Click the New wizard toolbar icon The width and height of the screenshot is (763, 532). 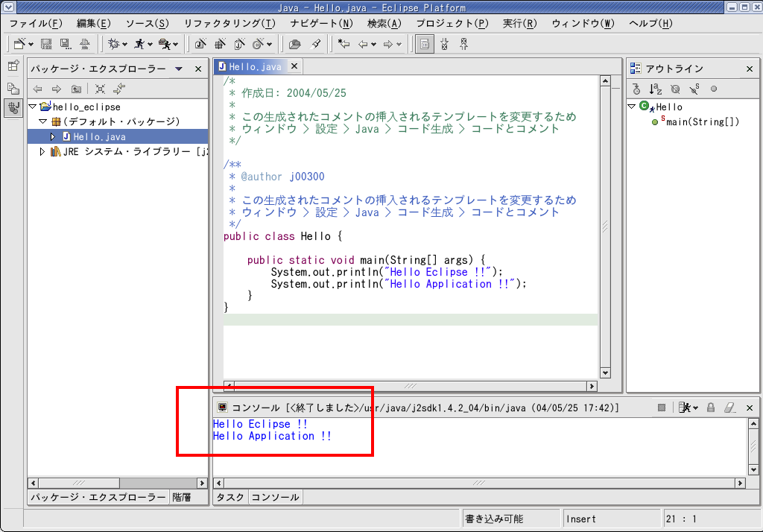(x=19, y=44)
